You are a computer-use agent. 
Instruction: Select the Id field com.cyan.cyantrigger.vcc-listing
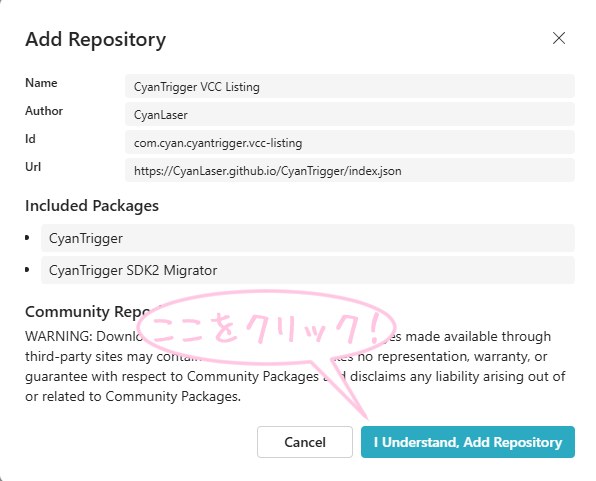click(x=350, y=143)
